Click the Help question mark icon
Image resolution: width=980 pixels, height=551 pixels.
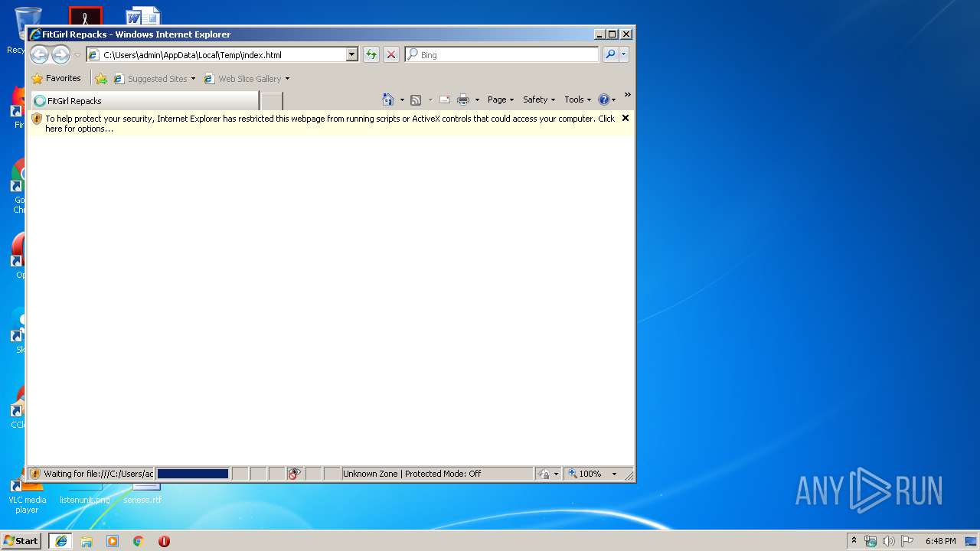tap(603, 99)
